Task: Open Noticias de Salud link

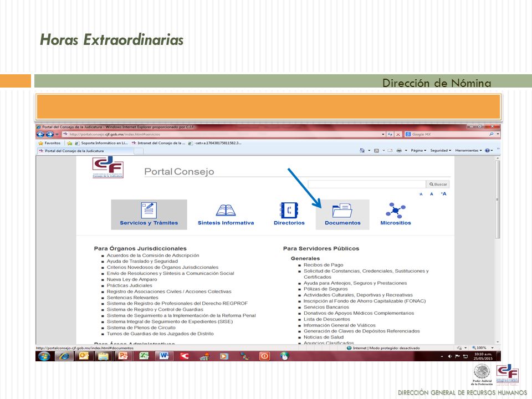Action: point(324,337)
